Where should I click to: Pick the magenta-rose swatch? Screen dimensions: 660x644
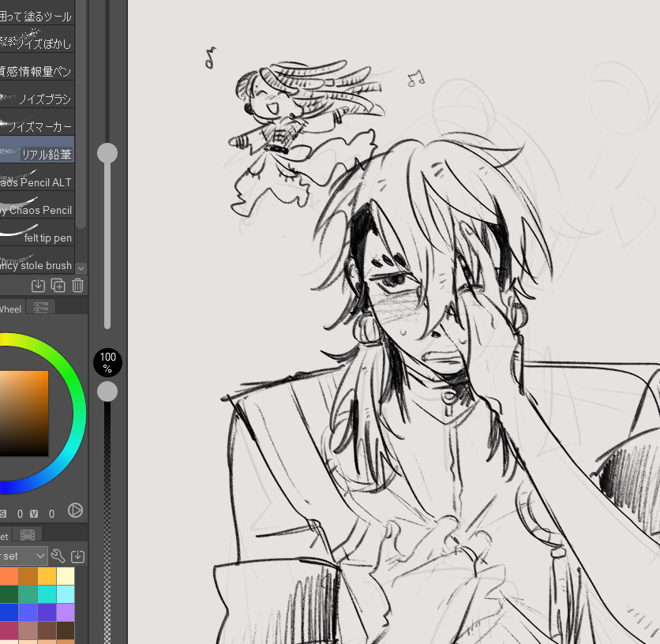[9, 631]
